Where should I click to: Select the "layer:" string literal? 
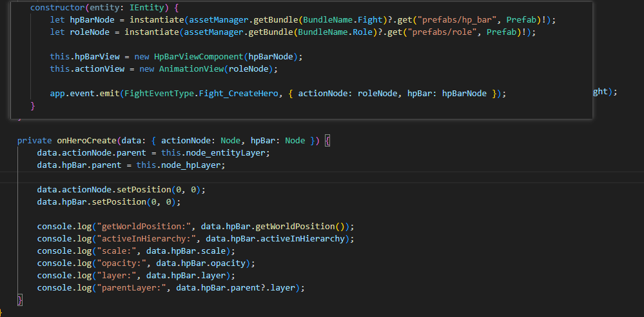117,276
